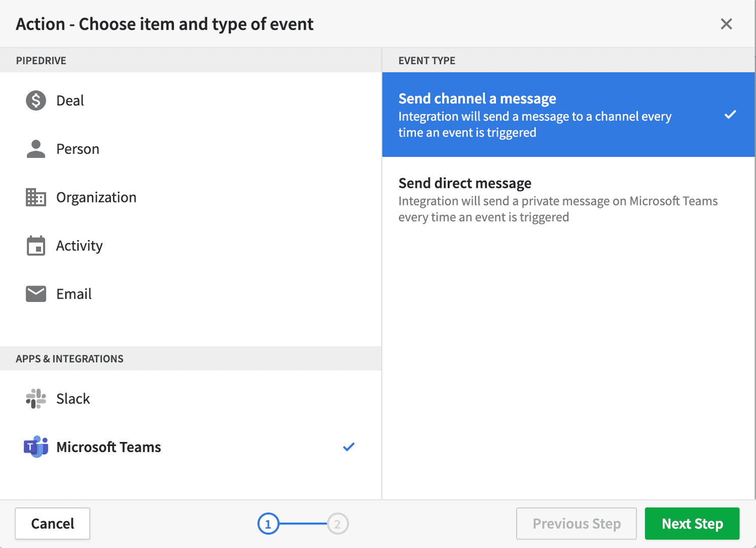This screenshot has height=548, width=756.
Task: Click the Deal dollar icon
Action: pos(36,100)
